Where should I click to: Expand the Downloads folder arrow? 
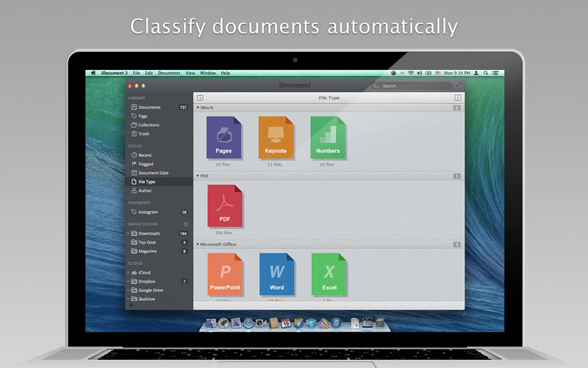tap(129, 233)
